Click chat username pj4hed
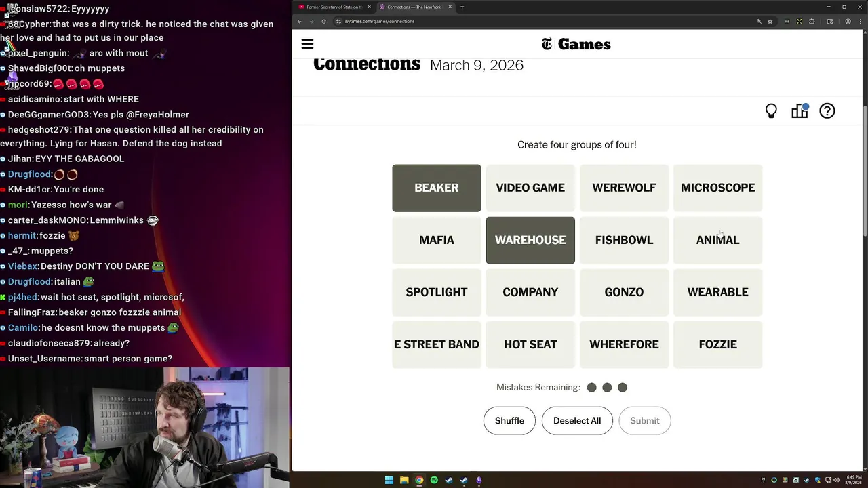The height and width of the screenshot is (488, 868). click(22, 297)
